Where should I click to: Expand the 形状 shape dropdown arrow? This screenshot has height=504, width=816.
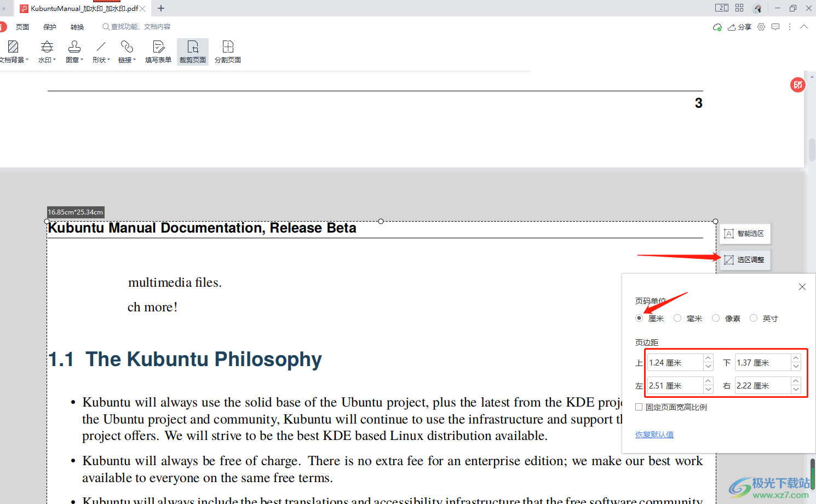tap(108, 60)
